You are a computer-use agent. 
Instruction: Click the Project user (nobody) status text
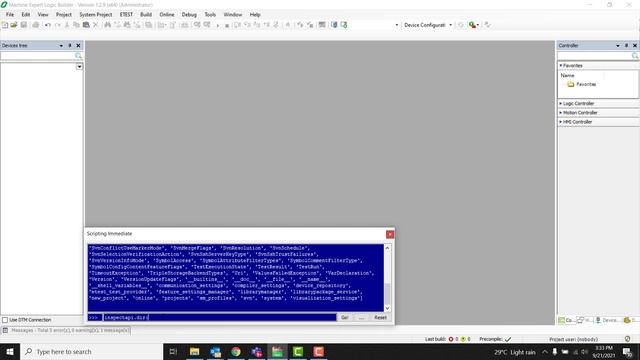tap(573, 339)
